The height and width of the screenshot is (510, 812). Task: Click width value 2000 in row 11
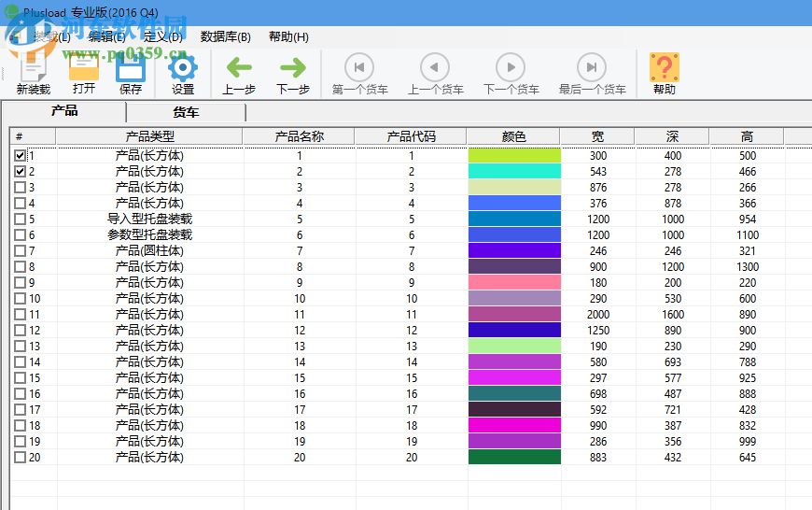(598, 315)
